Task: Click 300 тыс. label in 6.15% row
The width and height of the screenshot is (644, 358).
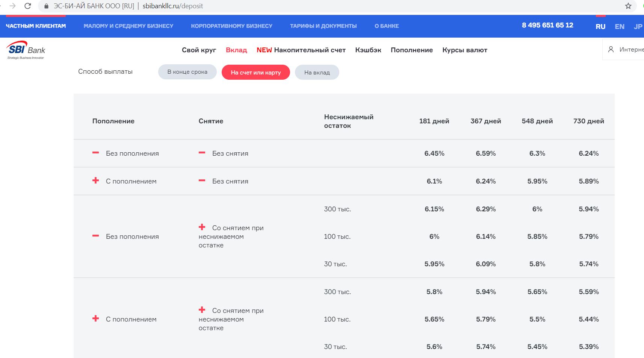Action: pyautogui.click(x=337, y=209)
